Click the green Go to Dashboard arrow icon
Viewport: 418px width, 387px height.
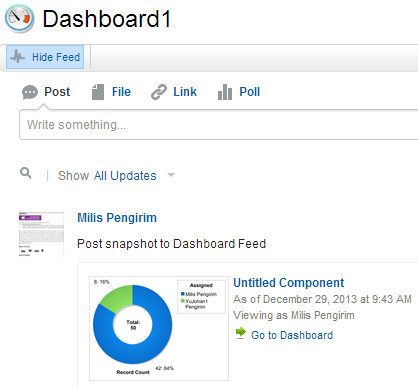point(241,333)
